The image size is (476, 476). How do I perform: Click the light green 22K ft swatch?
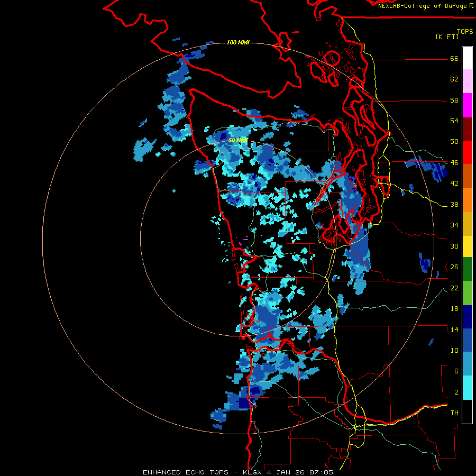(x=467, y=293)
